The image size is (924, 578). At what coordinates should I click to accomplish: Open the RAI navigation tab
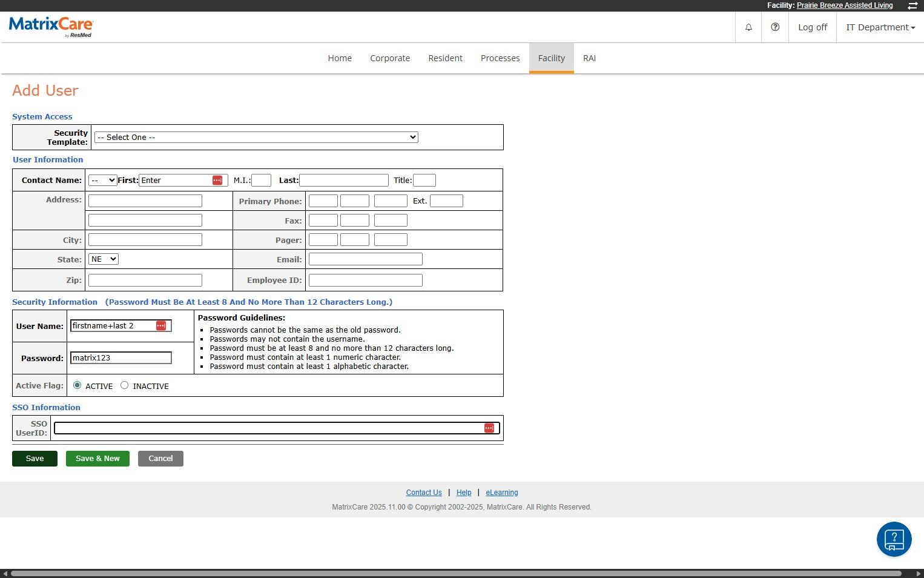589,58
